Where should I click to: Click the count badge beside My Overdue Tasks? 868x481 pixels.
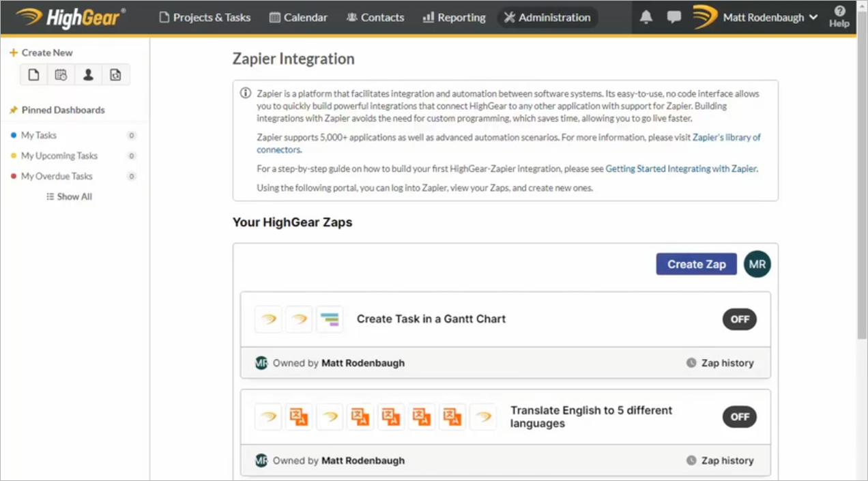[x=132, y=176]
